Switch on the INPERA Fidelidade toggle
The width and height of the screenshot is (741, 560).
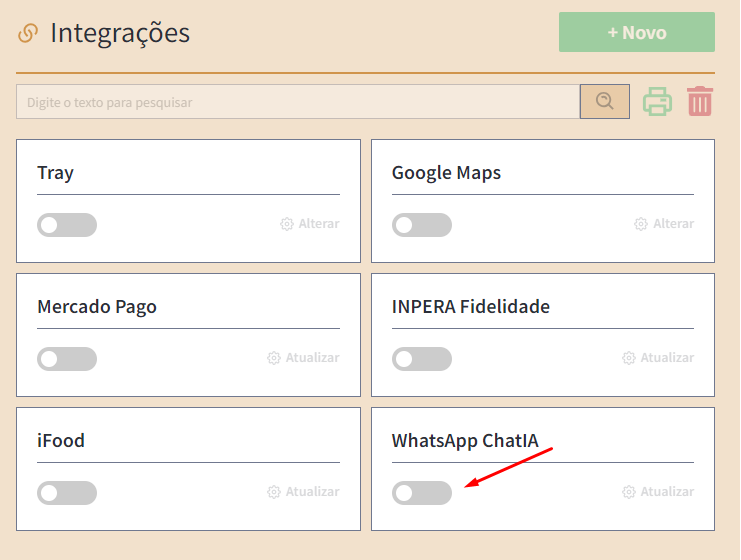coord(422,359)
